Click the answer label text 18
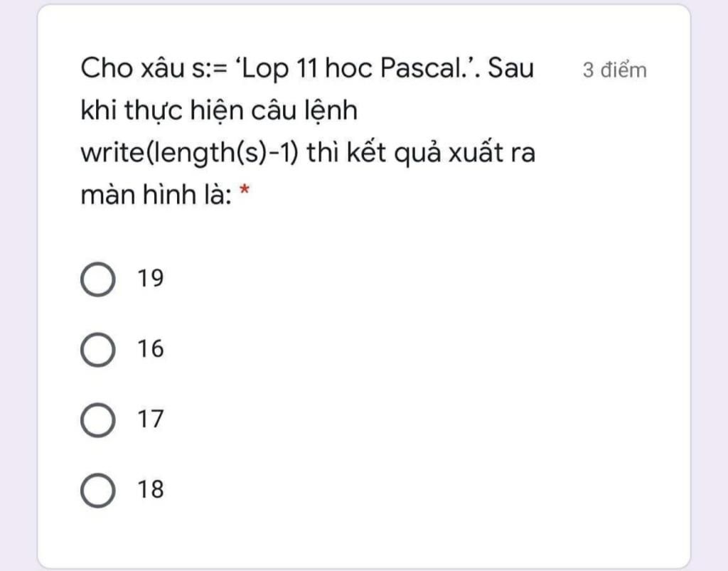The height and width of the screenshot is (571, 728). (151, 490)
